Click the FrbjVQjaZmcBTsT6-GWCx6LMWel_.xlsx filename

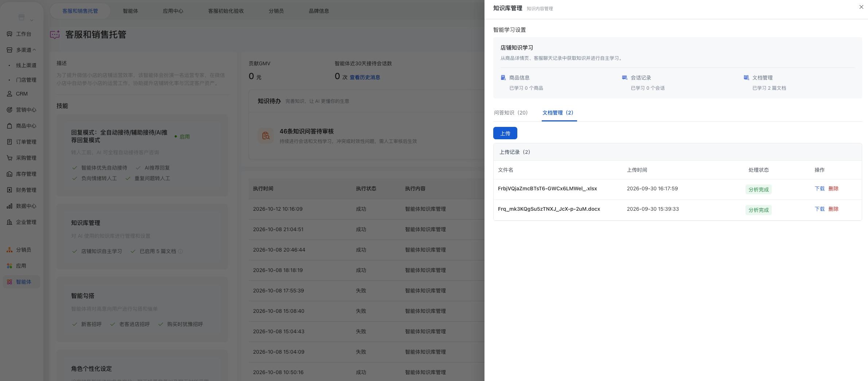pos(548,188)
